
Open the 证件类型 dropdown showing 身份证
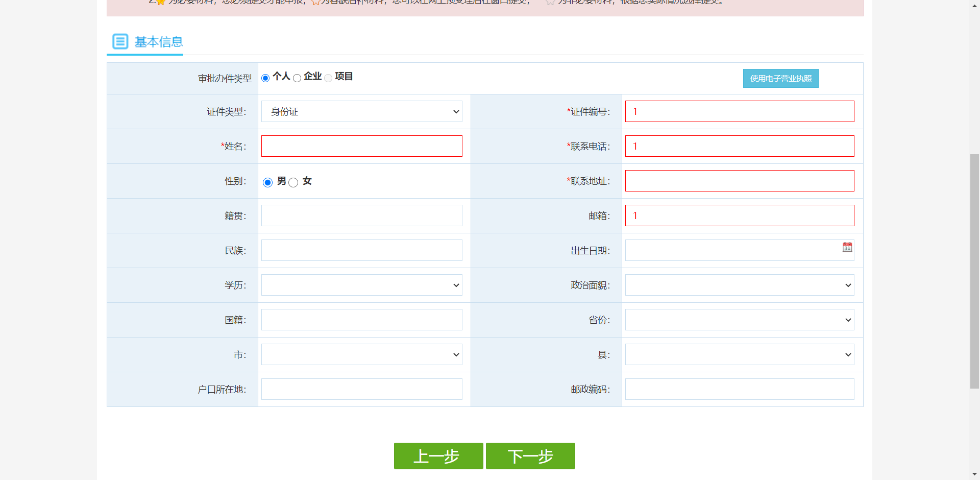[361, 111]
